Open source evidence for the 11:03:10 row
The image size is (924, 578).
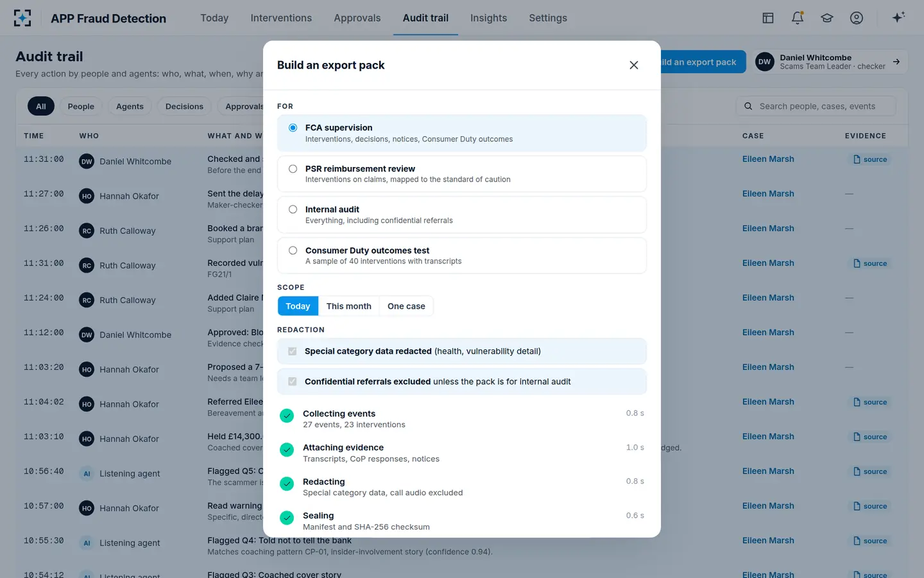(x=869, y=437)
